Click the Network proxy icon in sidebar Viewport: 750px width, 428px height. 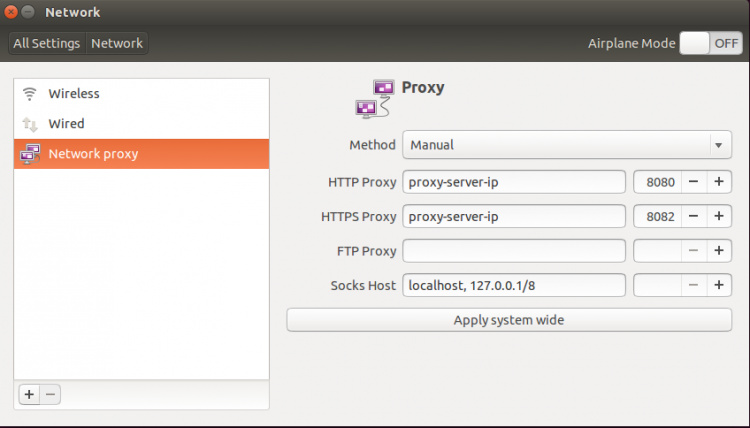tap(30, 154)
